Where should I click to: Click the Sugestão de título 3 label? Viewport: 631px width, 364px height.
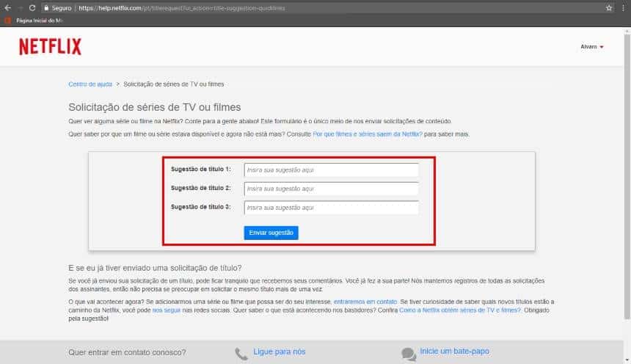[201, 206]
